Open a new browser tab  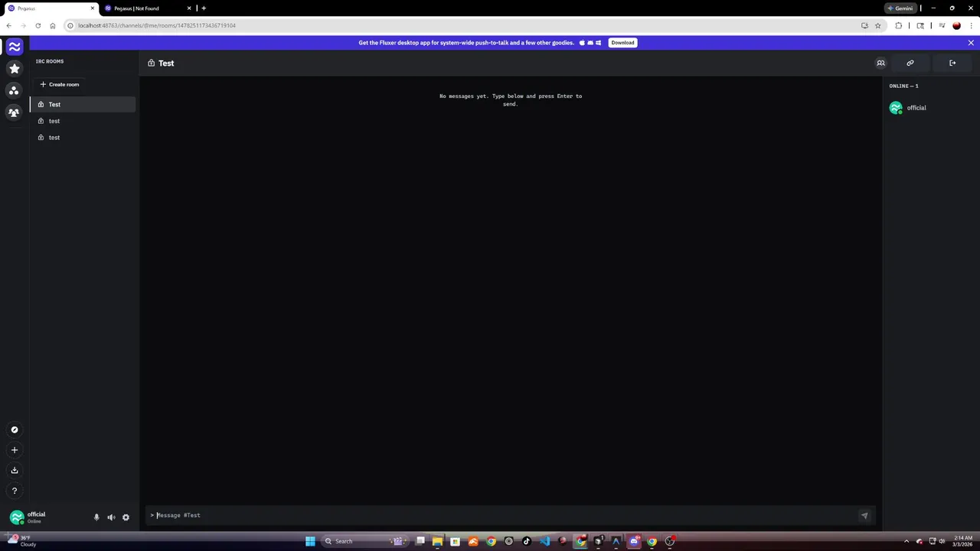(204, 8)
